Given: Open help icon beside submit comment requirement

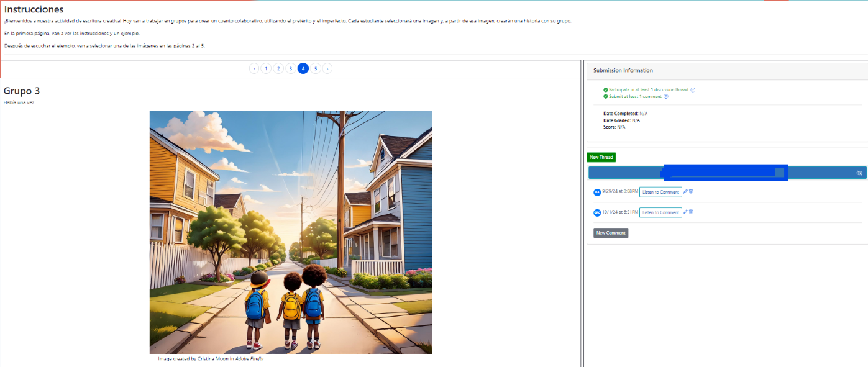Looking at the screenshot, I should tap(666, 97).
